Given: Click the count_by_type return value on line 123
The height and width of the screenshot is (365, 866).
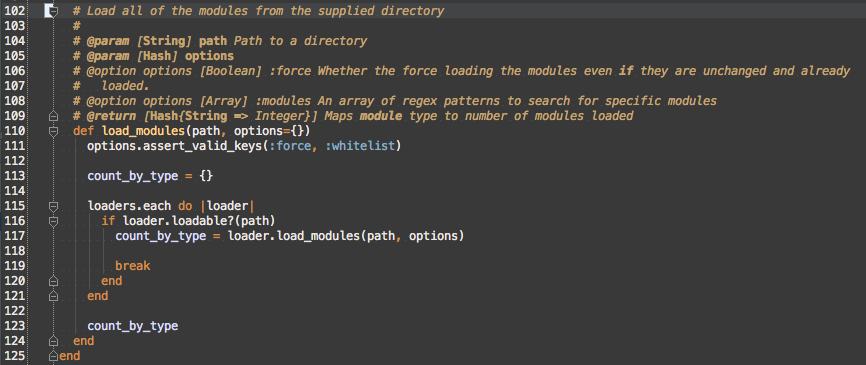Looking at the screenshot, I should [133, 326].
